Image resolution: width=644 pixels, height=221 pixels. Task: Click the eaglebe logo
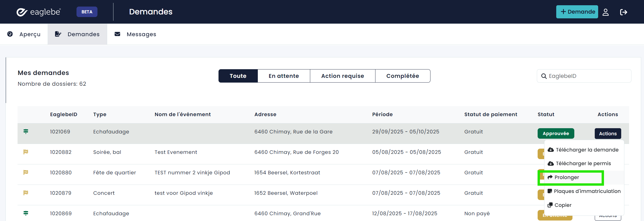click(x=39, y=12)
